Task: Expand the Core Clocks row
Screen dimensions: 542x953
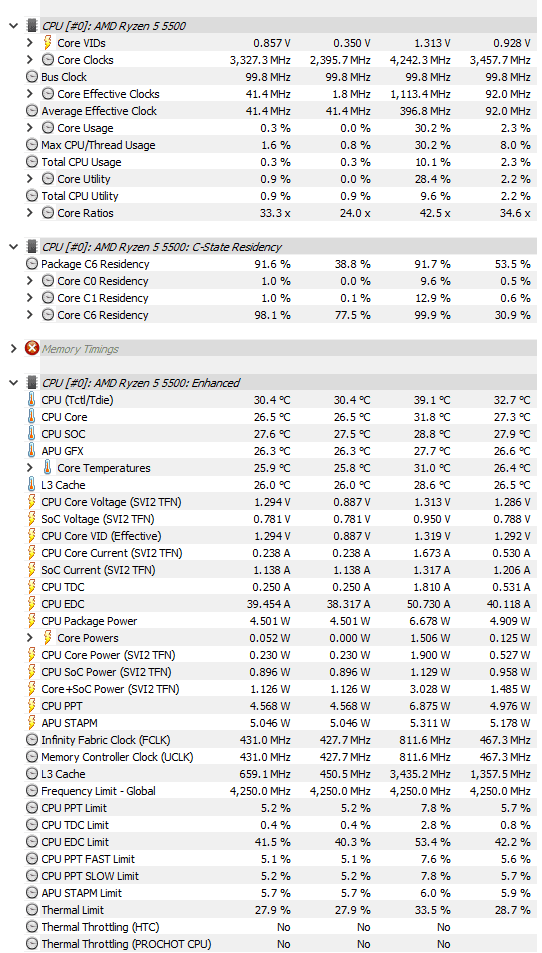Action: 30,60
